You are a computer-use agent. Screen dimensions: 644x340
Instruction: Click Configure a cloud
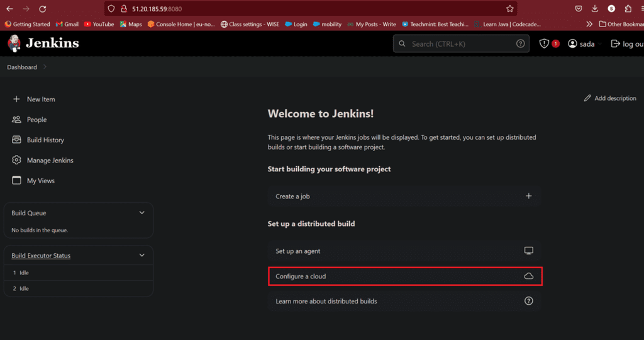pyautogui.click(x=404, y=276)
